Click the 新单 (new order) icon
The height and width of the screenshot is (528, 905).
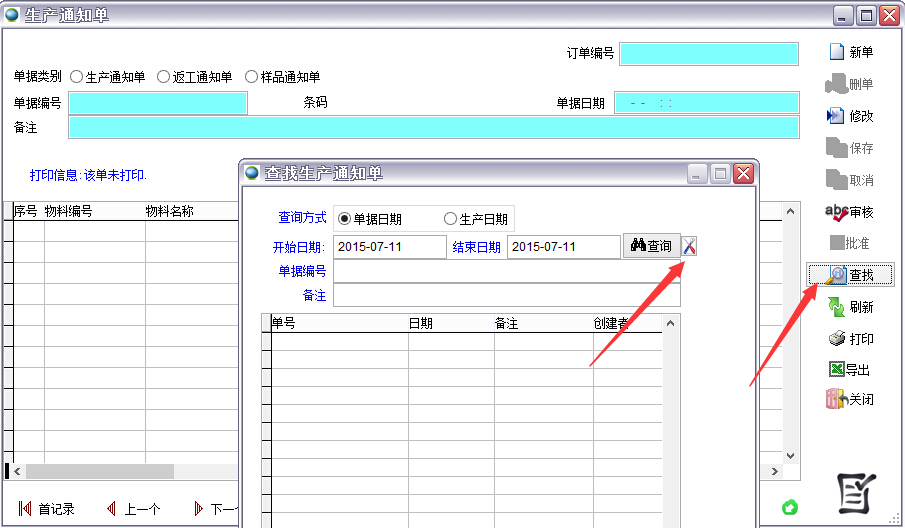tap(836, 53)
